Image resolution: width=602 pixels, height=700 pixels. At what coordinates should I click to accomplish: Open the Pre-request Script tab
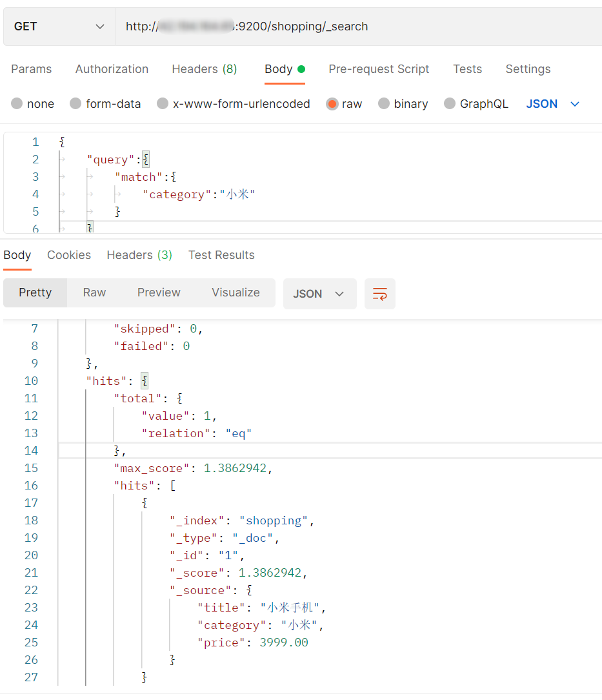pos(379,69)
